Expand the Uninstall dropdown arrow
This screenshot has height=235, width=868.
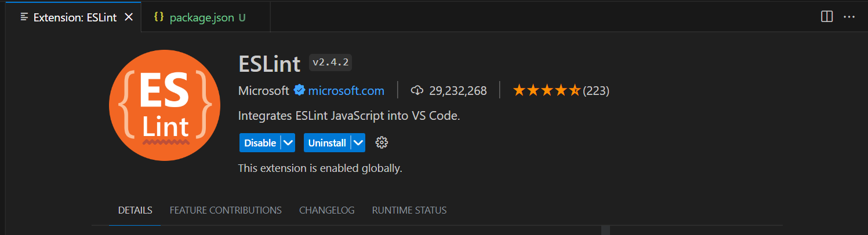(x=358, y=143)
